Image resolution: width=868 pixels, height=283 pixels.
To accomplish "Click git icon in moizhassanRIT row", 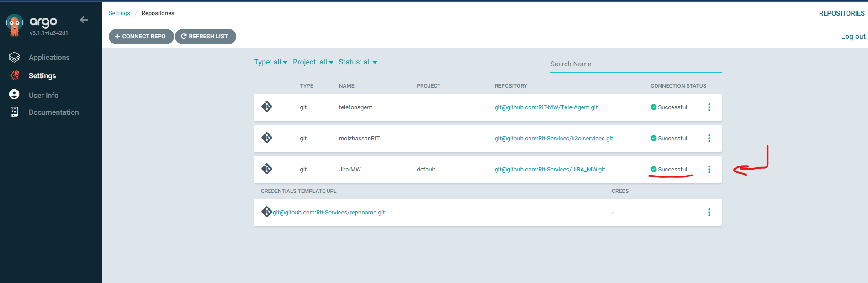I will tap(267, 138).
